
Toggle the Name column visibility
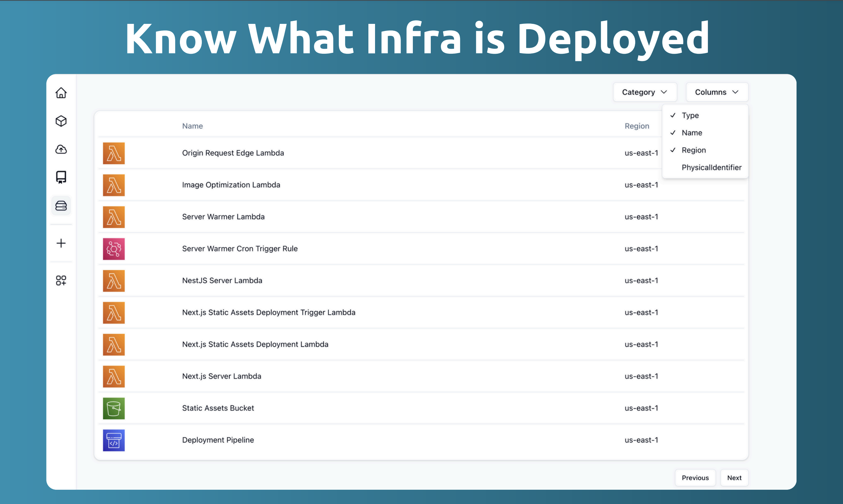tap(705, 133)
